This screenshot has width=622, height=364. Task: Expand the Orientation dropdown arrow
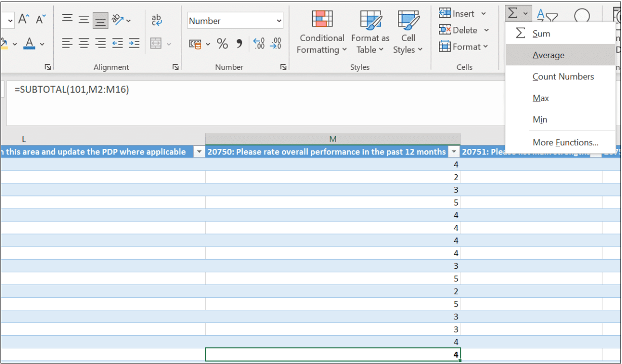128,20
